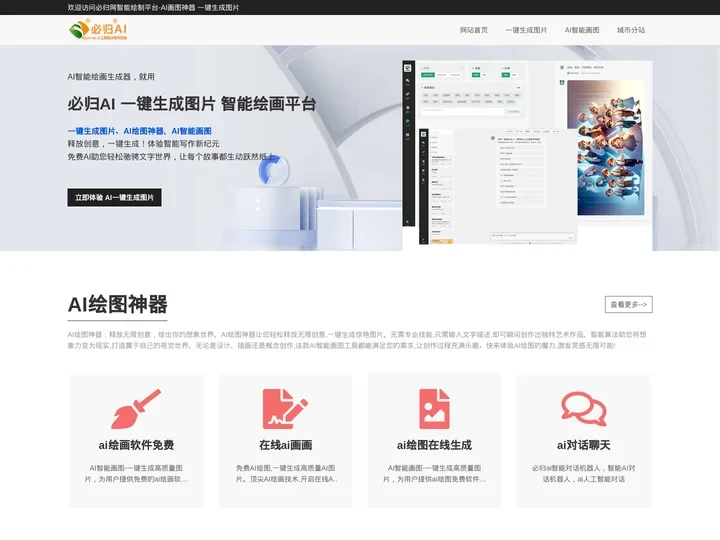This screenshot has width=720, height=540.
Task: Click the description under ai绘画软件免费 card
Action: (136, 473)
